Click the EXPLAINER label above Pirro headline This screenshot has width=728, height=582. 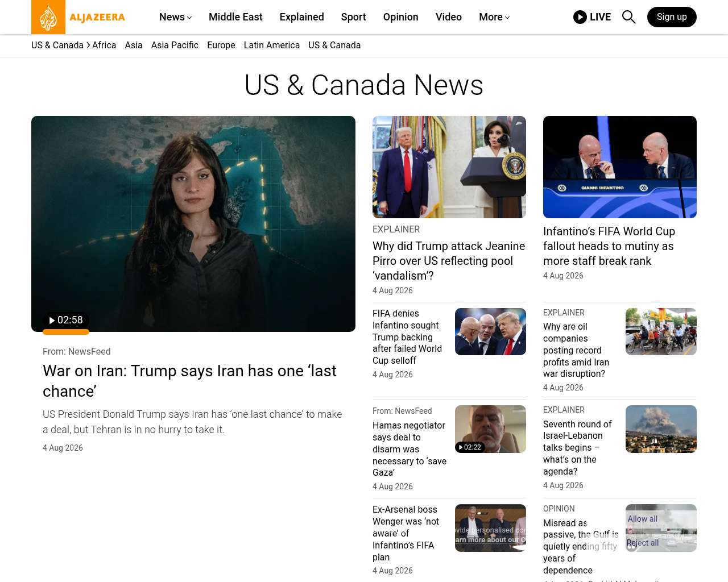click(396, 229)
